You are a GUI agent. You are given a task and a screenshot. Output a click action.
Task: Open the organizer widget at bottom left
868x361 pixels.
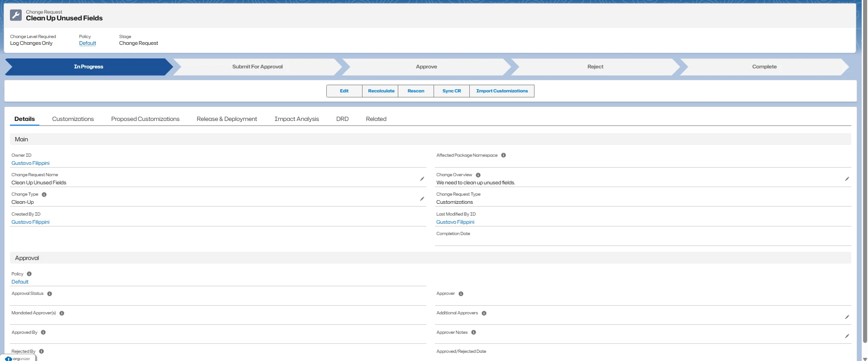coord(18,358)
